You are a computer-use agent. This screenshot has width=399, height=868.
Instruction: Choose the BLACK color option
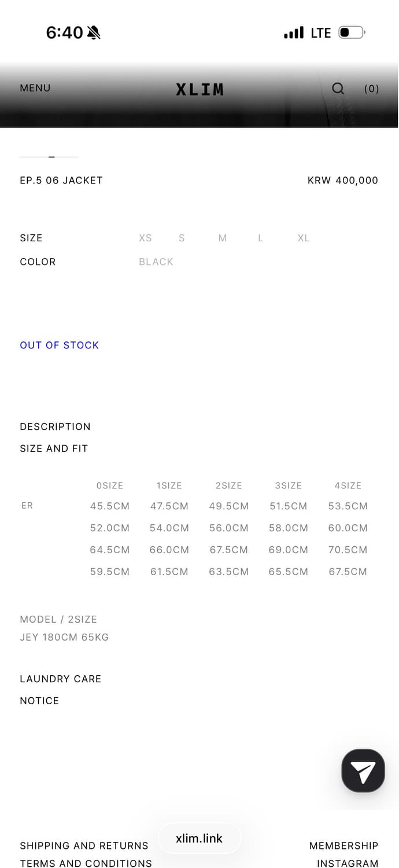(156, 262)
